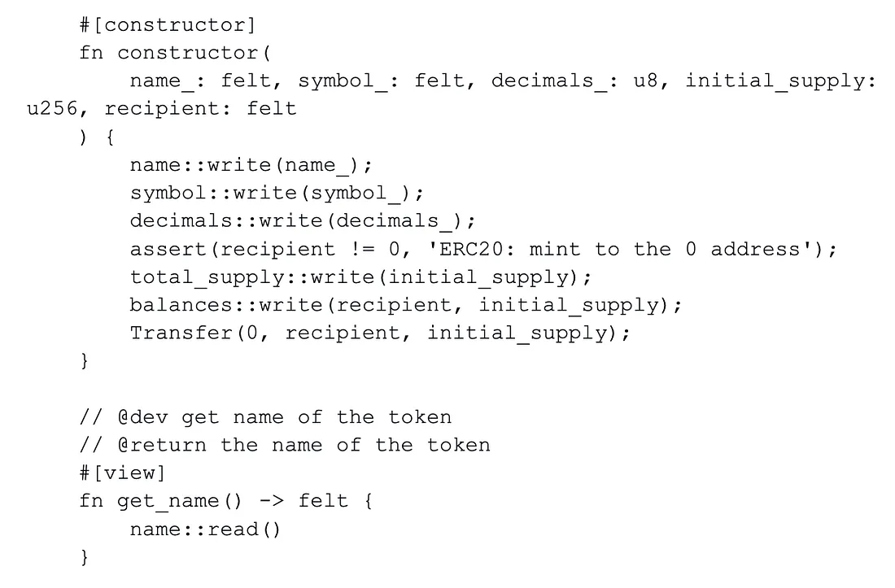Click the 'fn constructor(' declaration

(175, 53)
